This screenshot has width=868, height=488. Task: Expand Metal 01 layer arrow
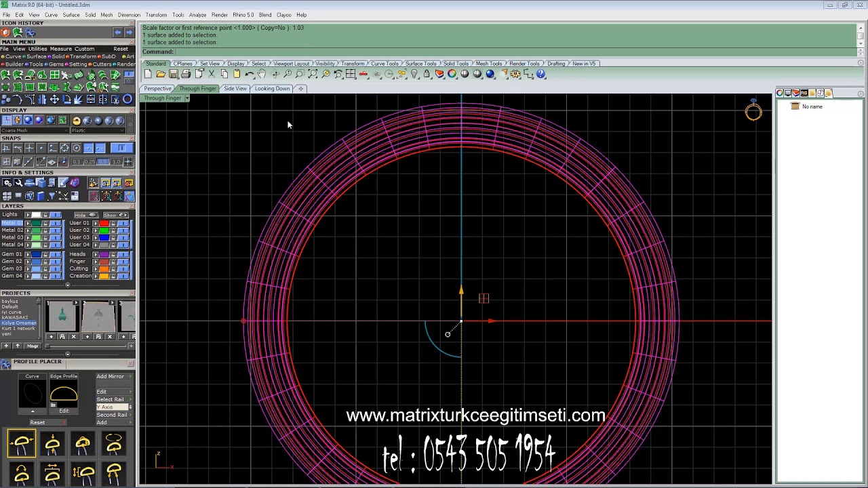click(27, 223)
